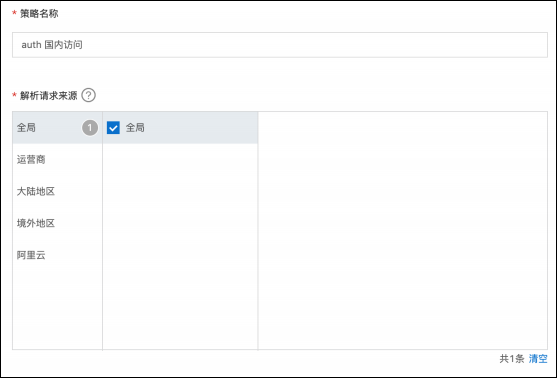
Task: Select the 全局 category in the left list
Action: tap(58, 128)
